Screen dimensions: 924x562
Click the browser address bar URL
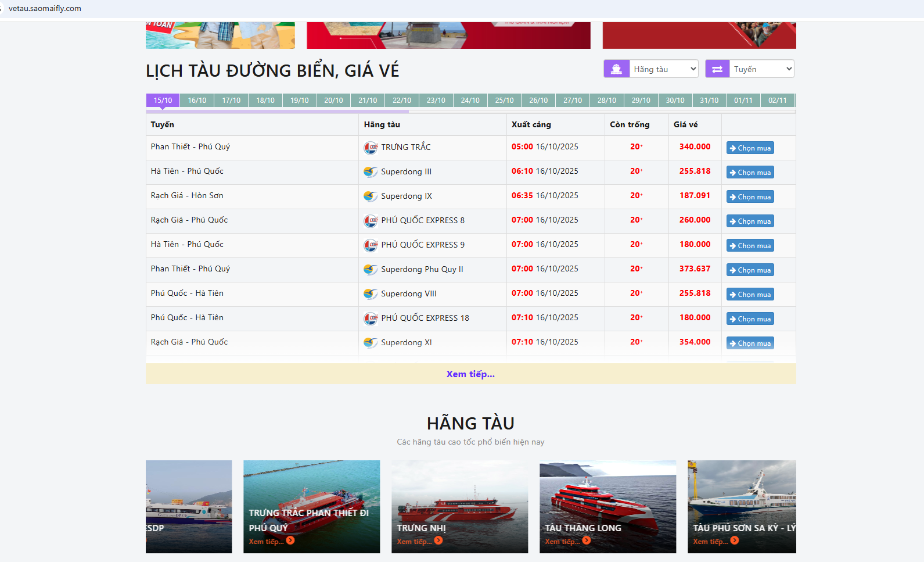[x=45, y=9]
